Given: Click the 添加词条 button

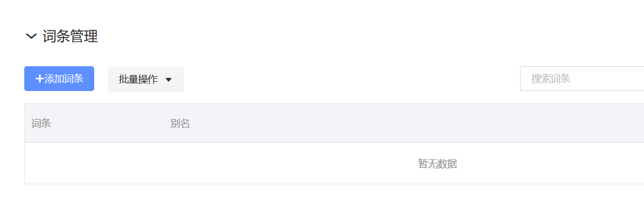Looking at the screenshot, I should click(59, 78).
